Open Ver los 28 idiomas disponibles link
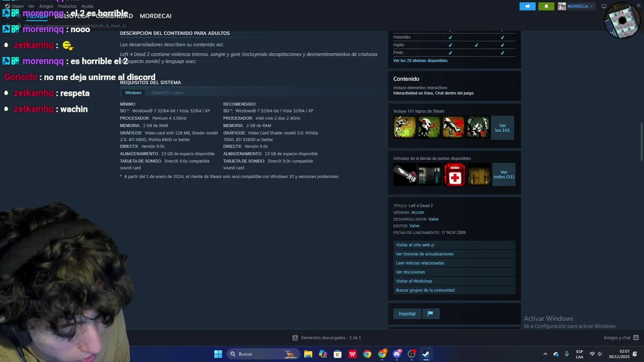 tap(420, 60)
